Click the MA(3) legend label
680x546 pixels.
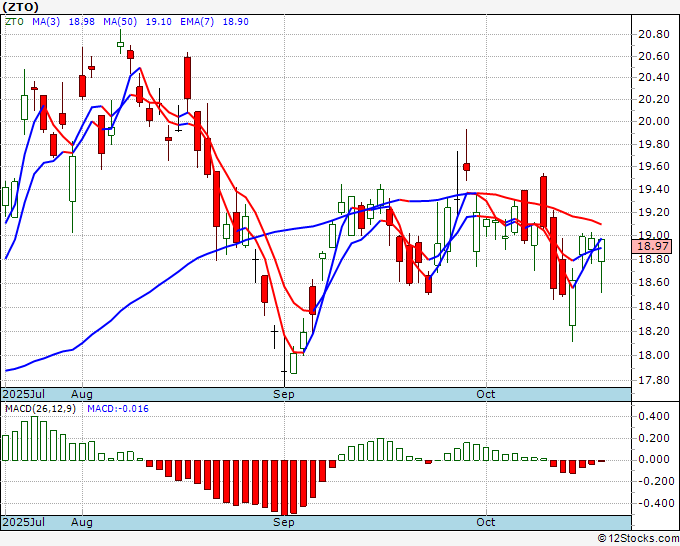tap(46, 22)
